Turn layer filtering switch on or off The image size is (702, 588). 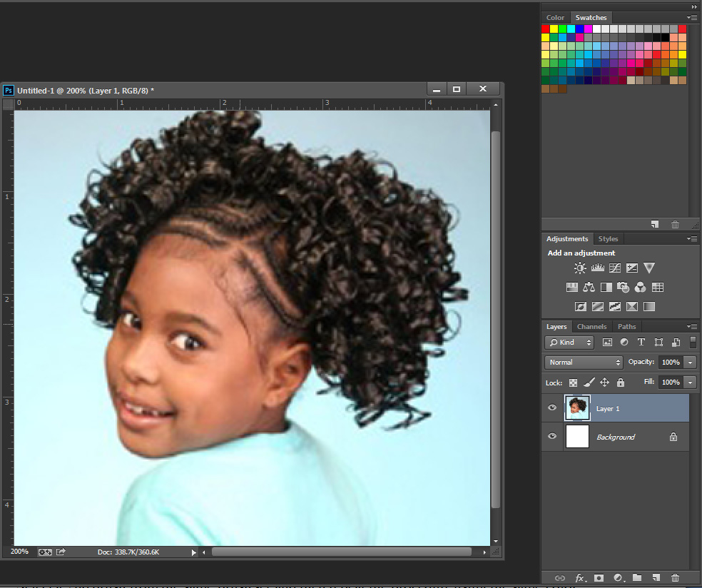pos(693,342)
